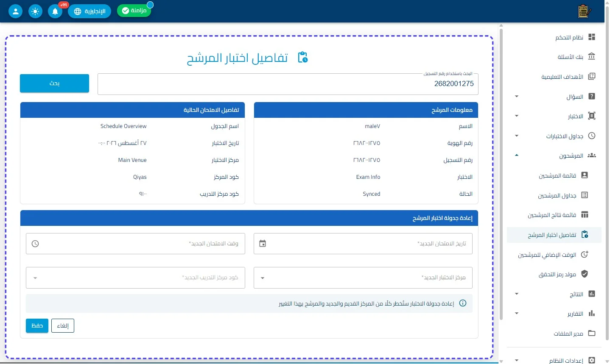This screenshot has height=364, width=610.
Task: Click the إعدادات النظام gear icon
Action: point(592,361)
